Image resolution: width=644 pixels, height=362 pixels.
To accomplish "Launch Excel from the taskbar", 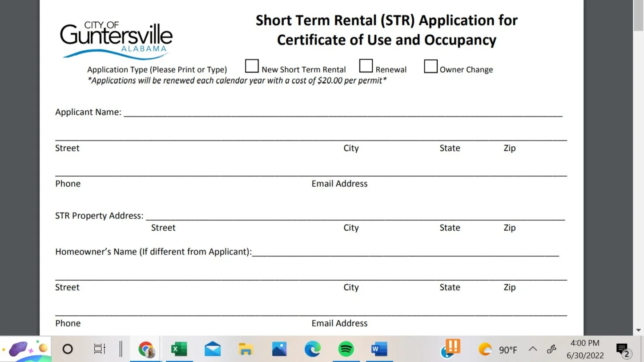I will pos(179,350).
